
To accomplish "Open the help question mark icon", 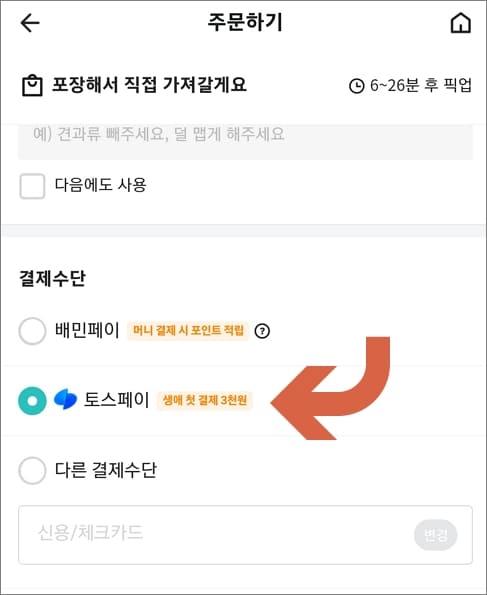I will (262, 331).
